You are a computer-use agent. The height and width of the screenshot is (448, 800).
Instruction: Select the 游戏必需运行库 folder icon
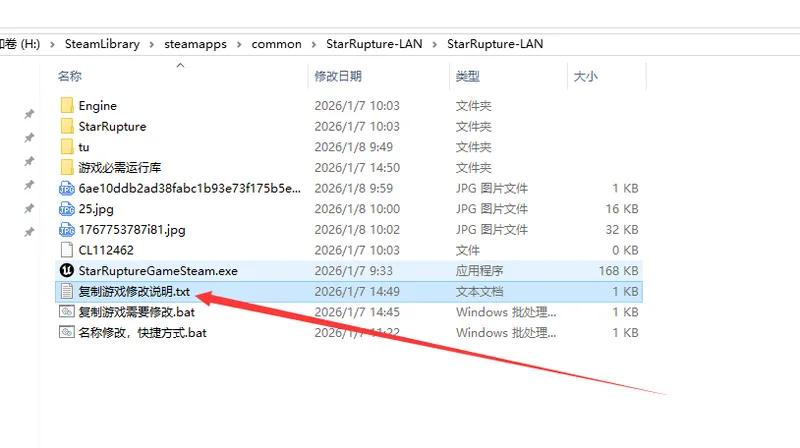click(x=67, y=168)
